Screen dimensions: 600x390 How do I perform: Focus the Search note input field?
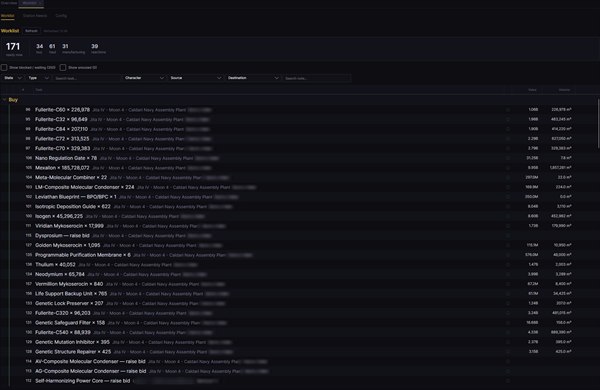(x=317, y=78)
